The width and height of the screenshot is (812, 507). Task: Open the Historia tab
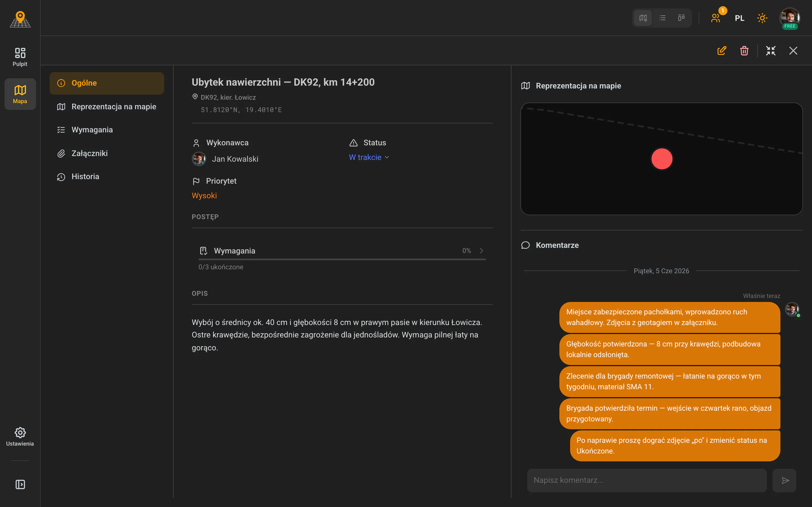point(107,177)
